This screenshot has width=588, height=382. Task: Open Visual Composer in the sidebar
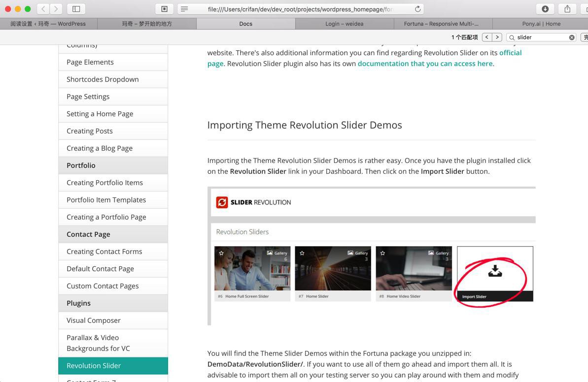[x=113, y=320]
